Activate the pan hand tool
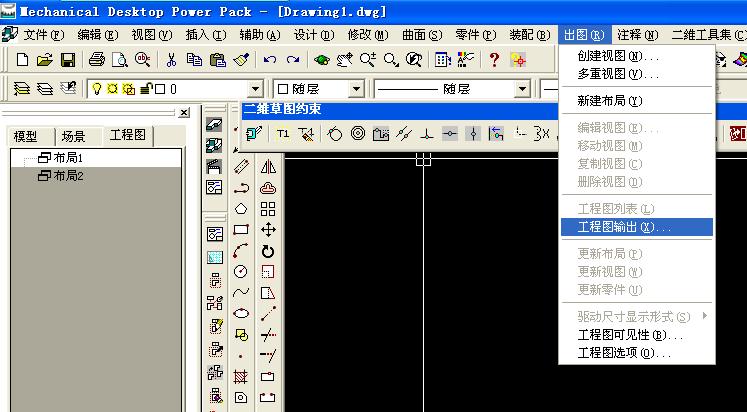 tap(344, 60)
